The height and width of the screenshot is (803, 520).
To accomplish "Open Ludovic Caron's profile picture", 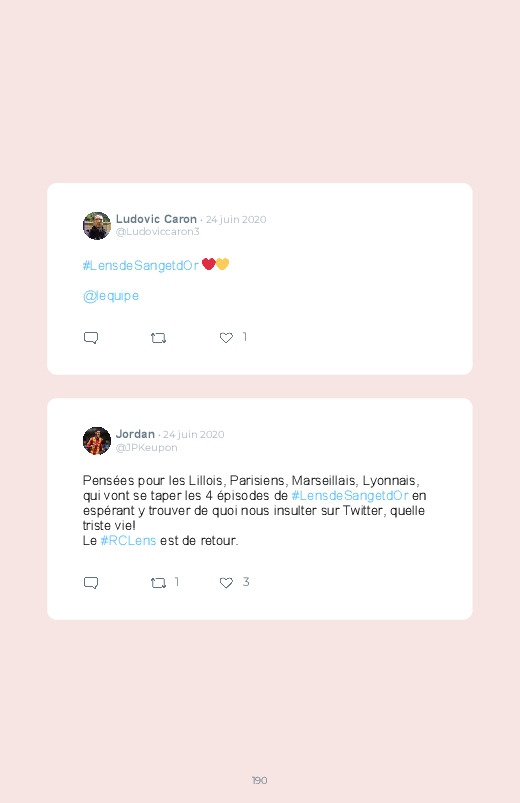I will coord(97,226).
